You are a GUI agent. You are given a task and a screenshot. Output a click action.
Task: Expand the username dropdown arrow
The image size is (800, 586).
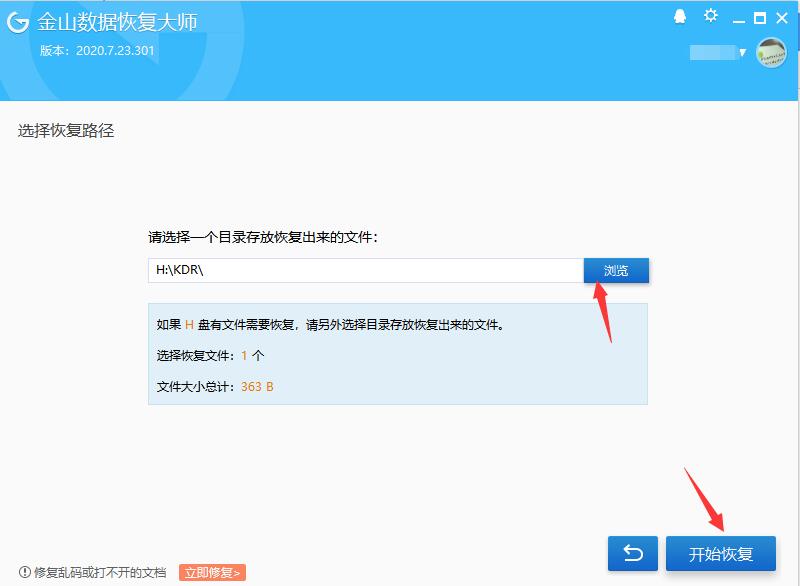743,52
